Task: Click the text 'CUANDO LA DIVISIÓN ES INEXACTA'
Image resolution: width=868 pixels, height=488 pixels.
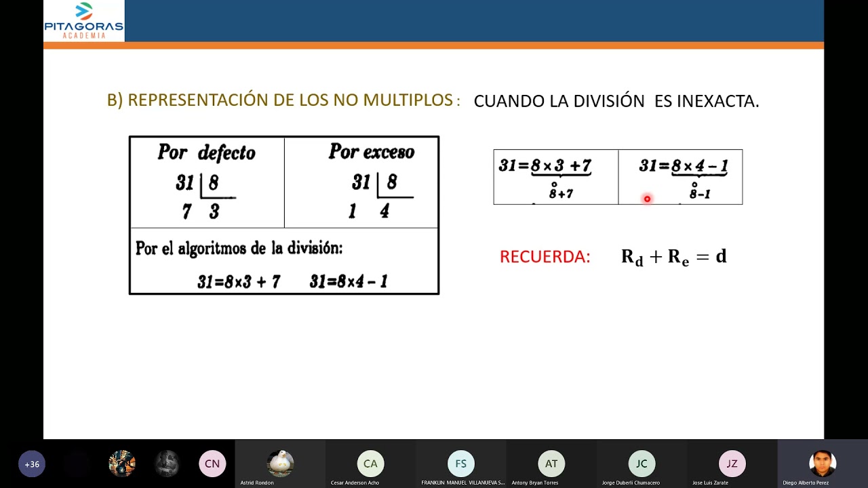Action: [x=616, y=101]
